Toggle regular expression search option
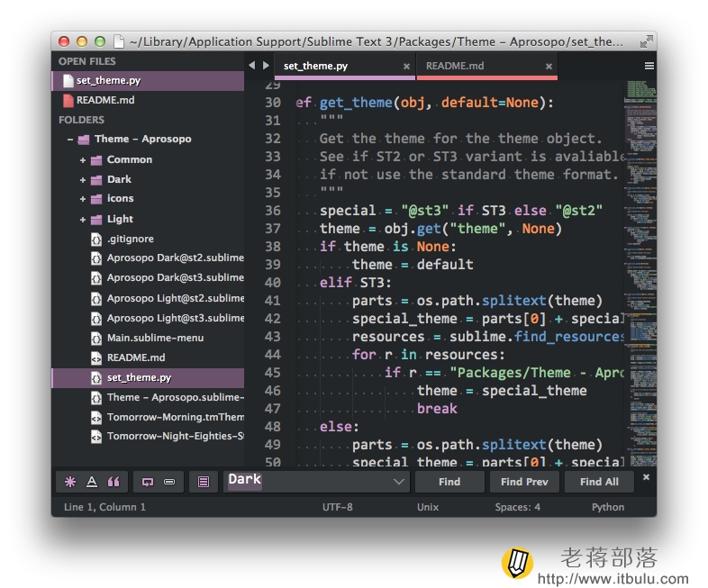Image resolution: width=708 pixels, height=588 pixels. tap(70, 482)
